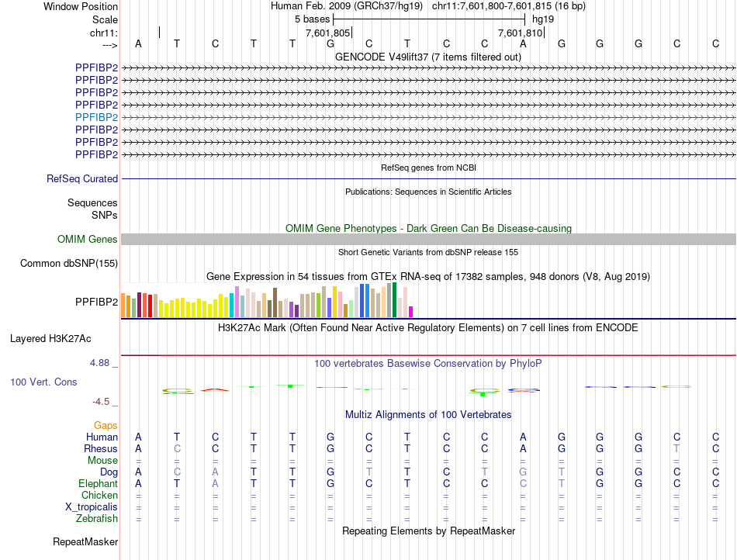
Task: Click Multiz Alignments of 100 Vertebrates title
Action: point(428,414)
